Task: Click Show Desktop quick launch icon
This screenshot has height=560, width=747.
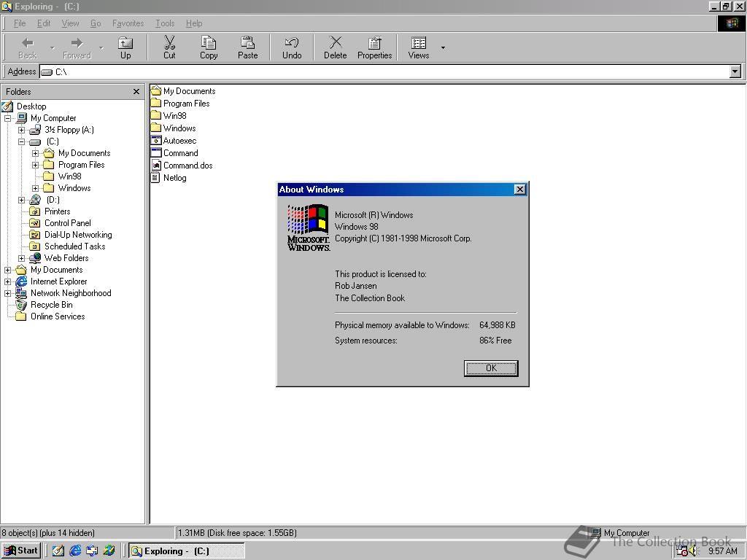Action: coord(58,551)
